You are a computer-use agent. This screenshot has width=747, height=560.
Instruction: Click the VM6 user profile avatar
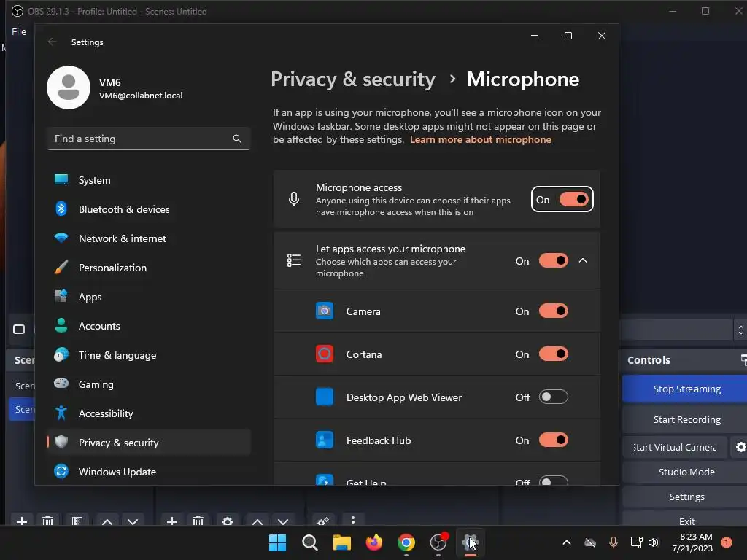[x=69, y=87]
